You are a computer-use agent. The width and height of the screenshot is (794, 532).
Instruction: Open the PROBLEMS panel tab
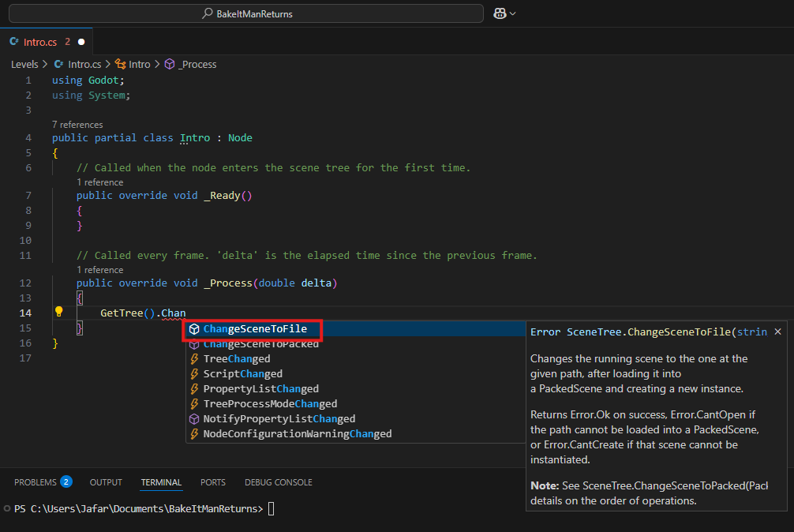click(35, 482)
